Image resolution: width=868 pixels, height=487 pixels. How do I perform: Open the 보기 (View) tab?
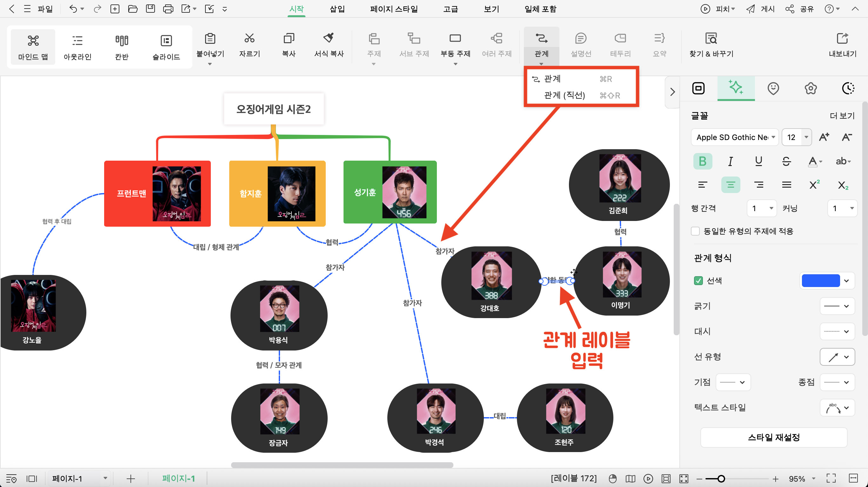(x=491, y=9)
